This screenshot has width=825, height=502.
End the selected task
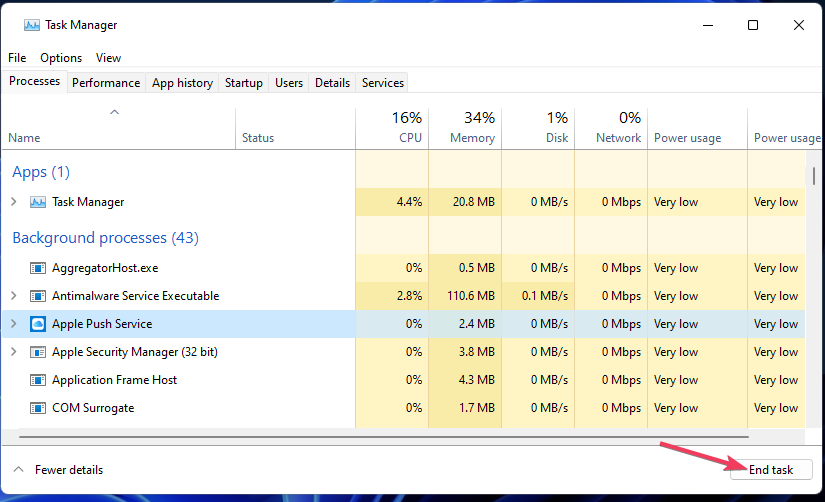(771, 470)
